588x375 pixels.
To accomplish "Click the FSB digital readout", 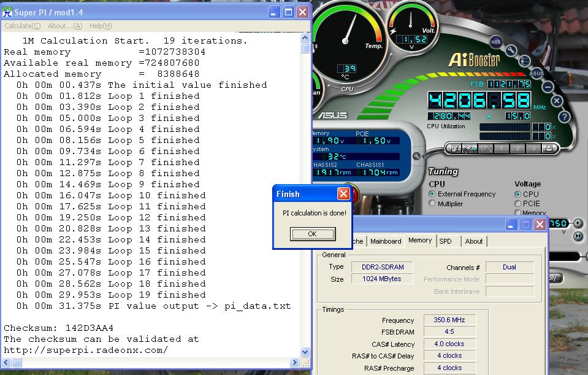I will click(510, 83).
